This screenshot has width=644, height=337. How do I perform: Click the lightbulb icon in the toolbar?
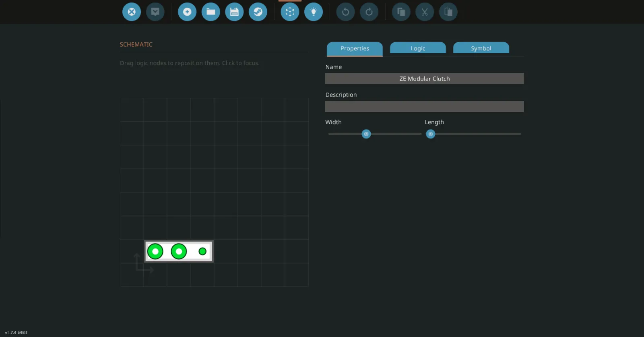314,12
